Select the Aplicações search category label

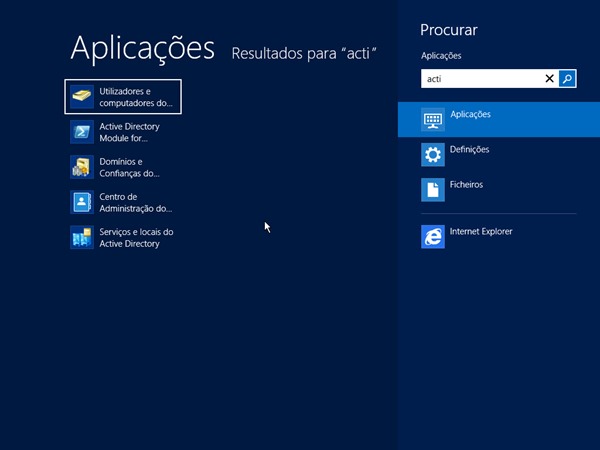coord(470,114)
